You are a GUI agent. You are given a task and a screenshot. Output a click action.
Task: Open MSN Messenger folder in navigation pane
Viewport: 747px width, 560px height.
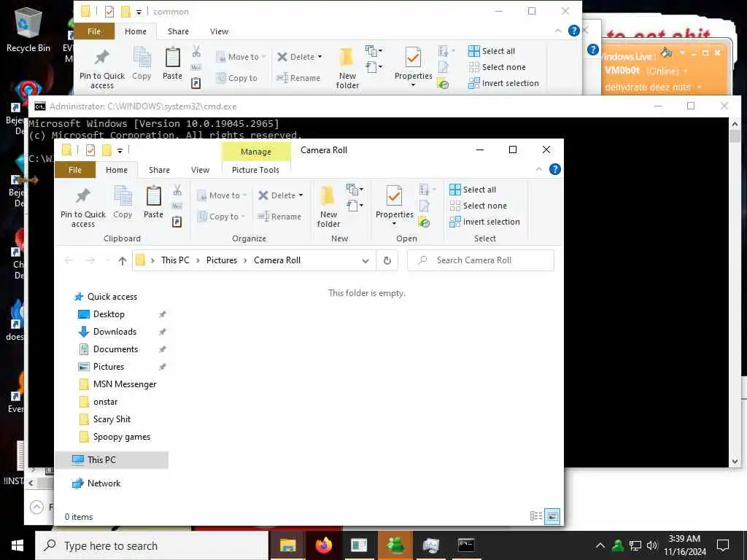pyautogui.click(x=124, y=384)
